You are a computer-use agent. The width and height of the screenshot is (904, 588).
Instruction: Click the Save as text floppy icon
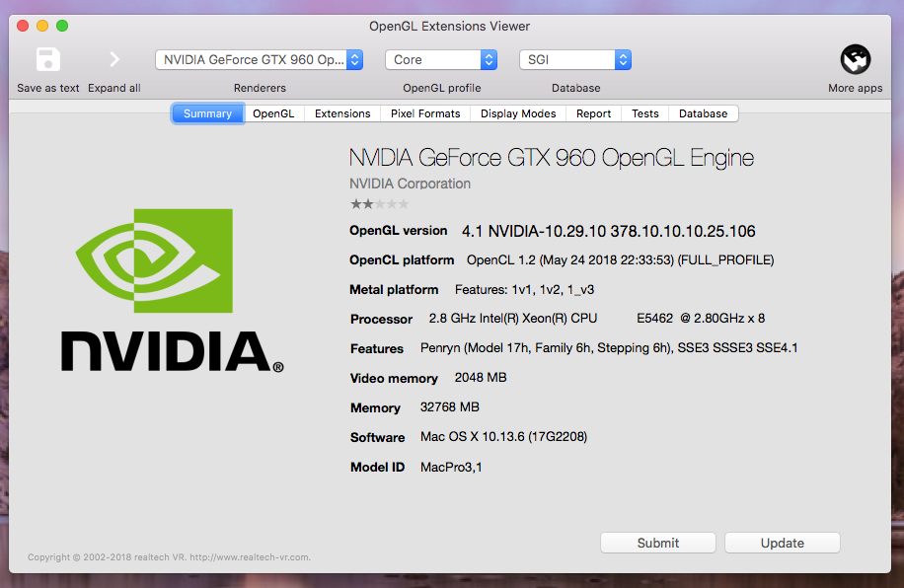tap(47, 59)
